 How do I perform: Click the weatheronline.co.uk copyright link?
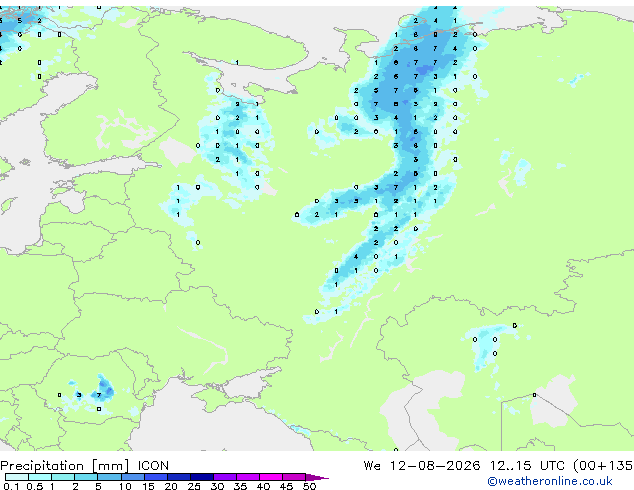pyautogui.click(x=549, y=481)
